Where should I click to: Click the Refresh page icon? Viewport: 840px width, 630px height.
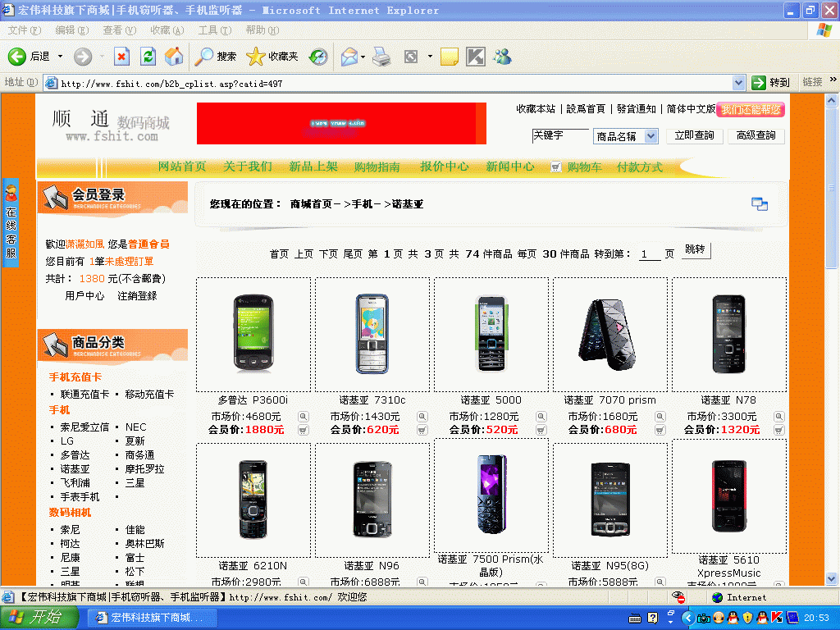click(148, 57)
